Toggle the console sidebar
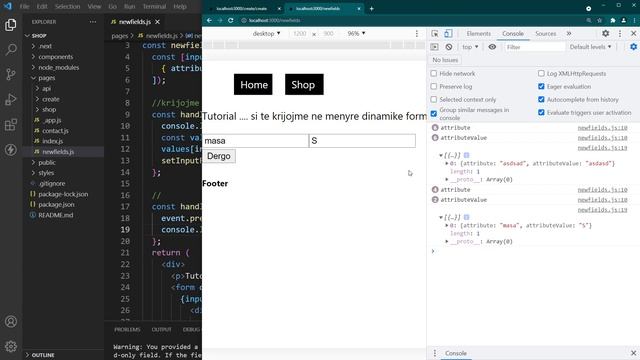640x360 pixels. 434,47
